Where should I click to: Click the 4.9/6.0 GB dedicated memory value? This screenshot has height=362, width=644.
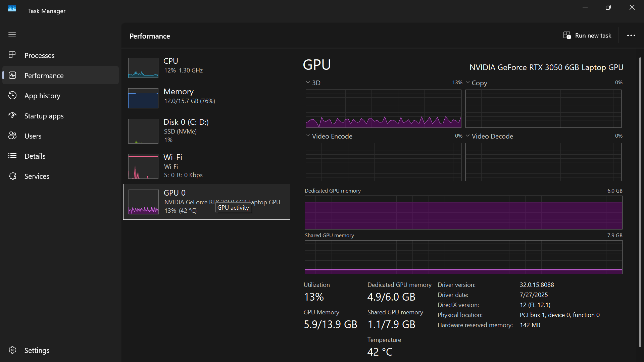[x=391, y=297]
